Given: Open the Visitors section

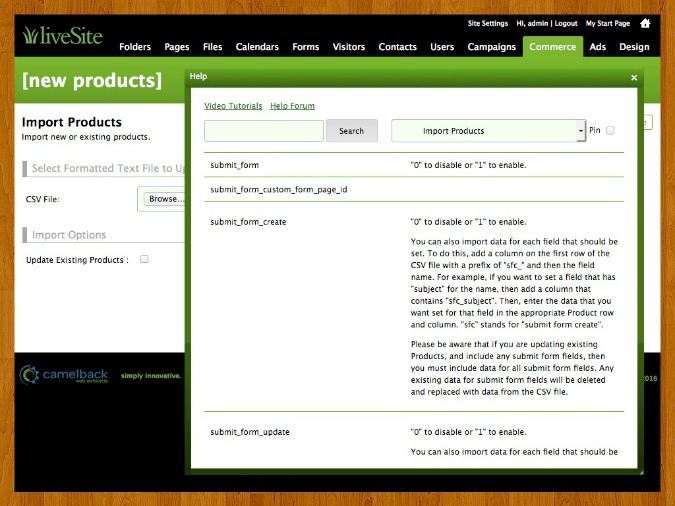Looking at the screenshot, I should pyautogui.click(x=349, y=47).
